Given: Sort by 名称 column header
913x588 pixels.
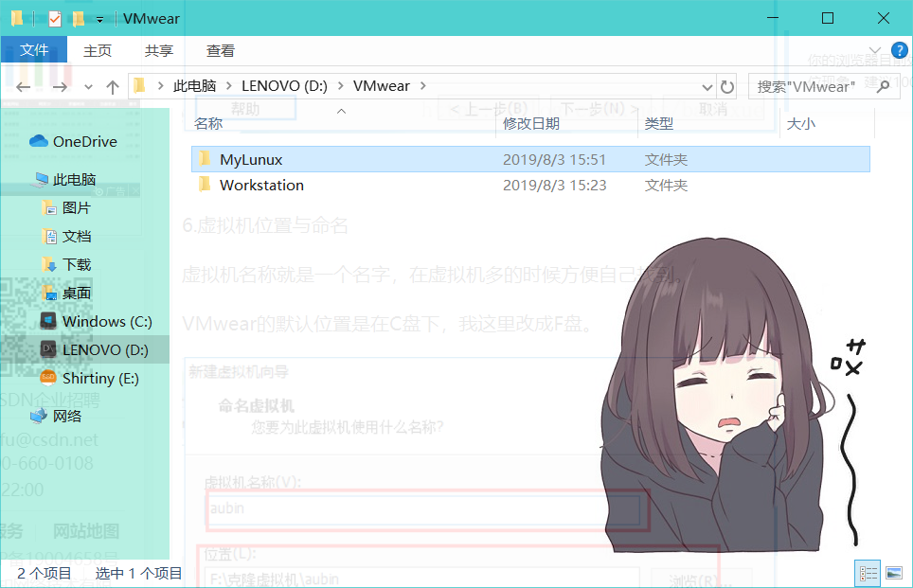Looking at the screenshot, I should click(x=208, y=124).
